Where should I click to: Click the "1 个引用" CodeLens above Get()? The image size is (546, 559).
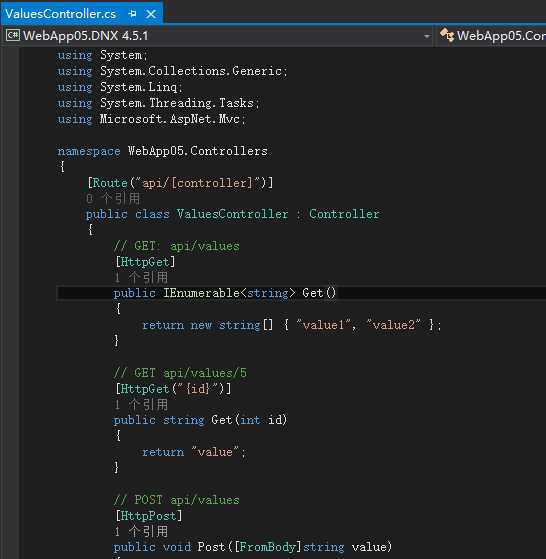pos(141,277)
